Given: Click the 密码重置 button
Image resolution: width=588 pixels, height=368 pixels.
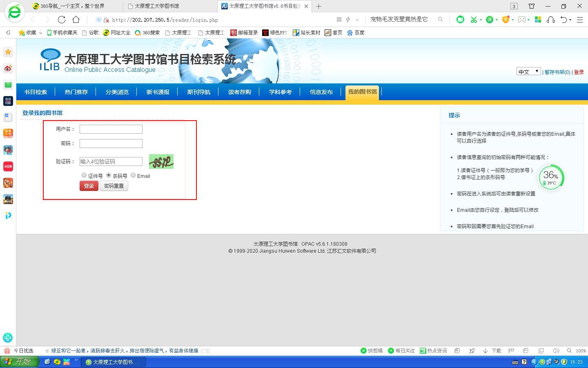Looking at the screenshot, I should tap(114, 186).
